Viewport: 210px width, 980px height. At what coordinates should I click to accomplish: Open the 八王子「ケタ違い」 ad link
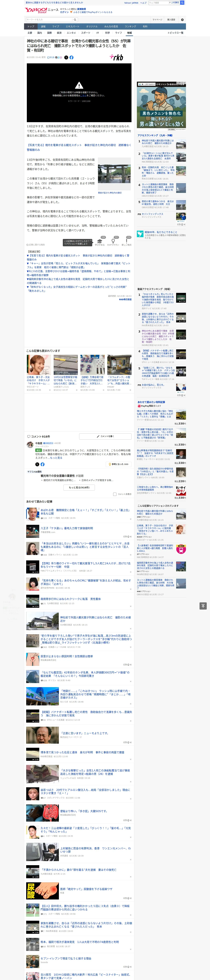coord(67,528)
